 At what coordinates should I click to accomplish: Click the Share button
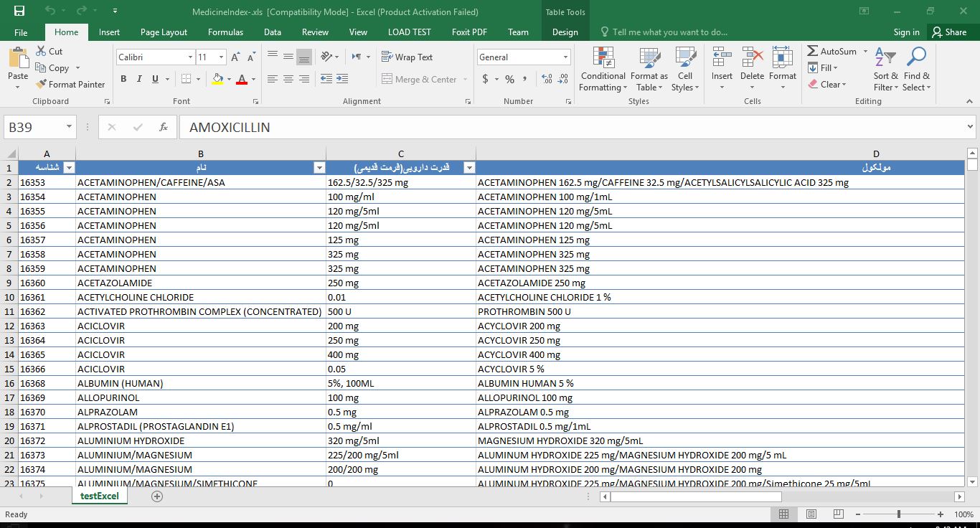pyautogui.click(x=949, y=32)
